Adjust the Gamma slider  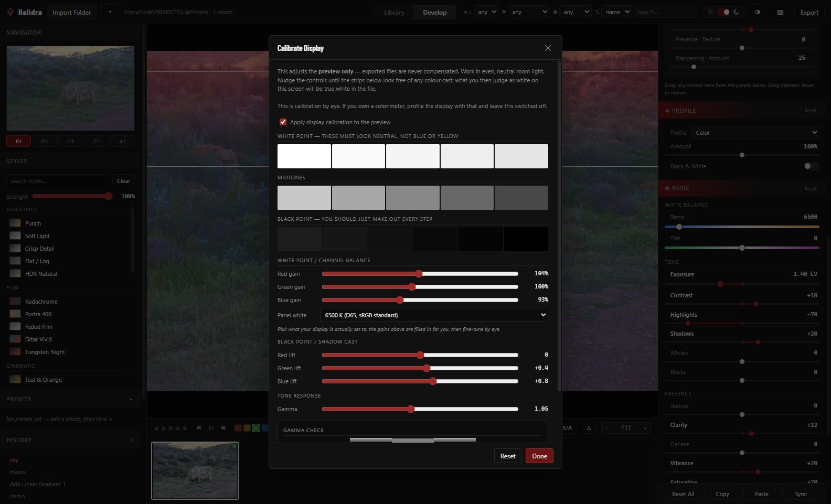[420, 409]
